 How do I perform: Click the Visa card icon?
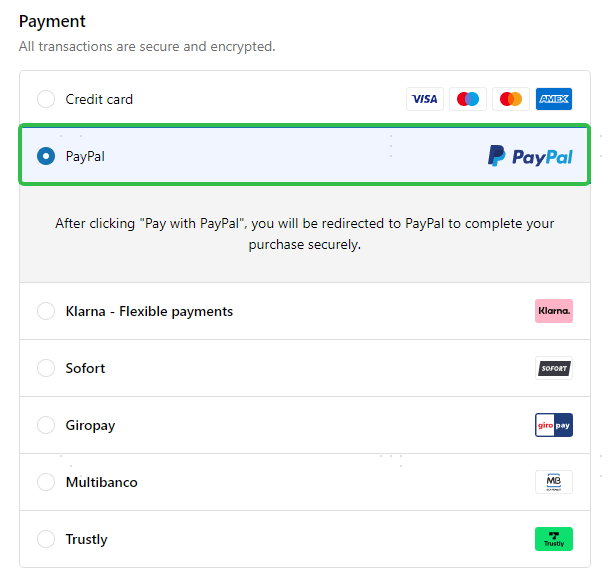425,99
